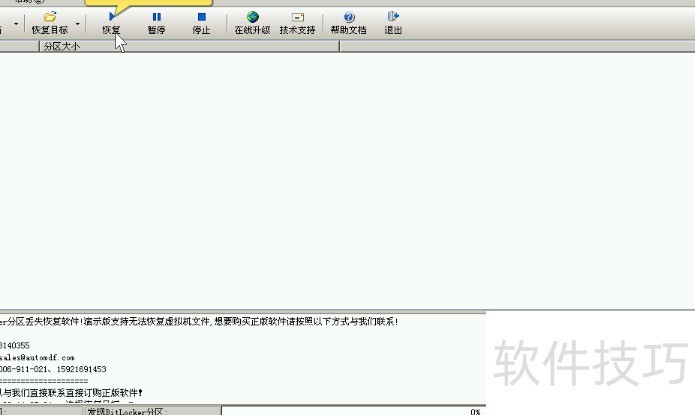Screen dimensions: 695x415
Task: Expand the dropdown arrow beside 恢复目标
Action: [76, 22]
